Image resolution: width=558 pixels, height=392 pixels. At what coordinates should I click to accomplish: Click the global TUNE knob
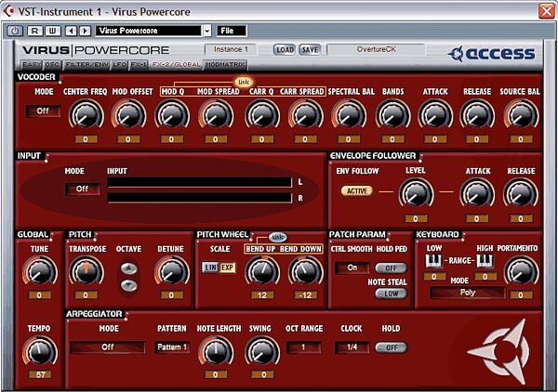[39, 271]
